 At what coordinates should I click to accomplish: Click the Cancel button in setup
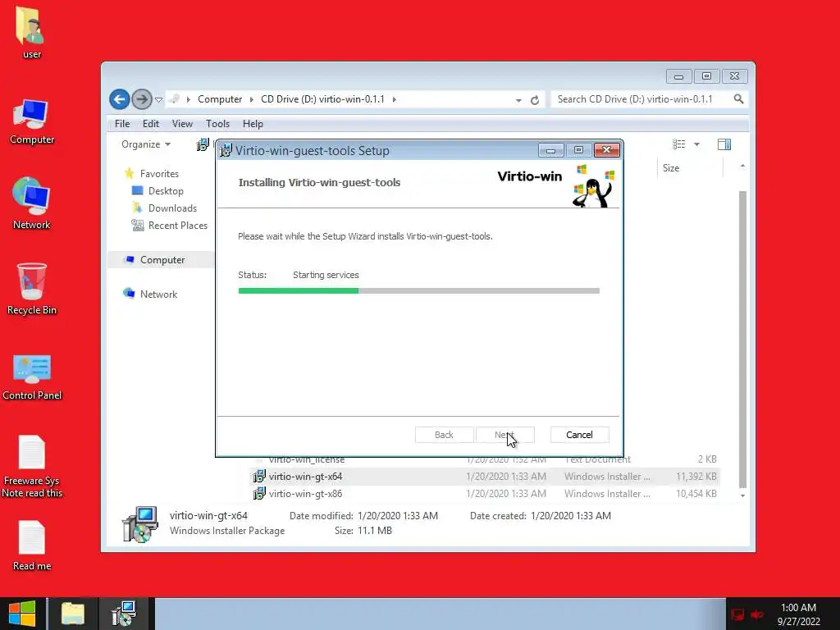580,435
